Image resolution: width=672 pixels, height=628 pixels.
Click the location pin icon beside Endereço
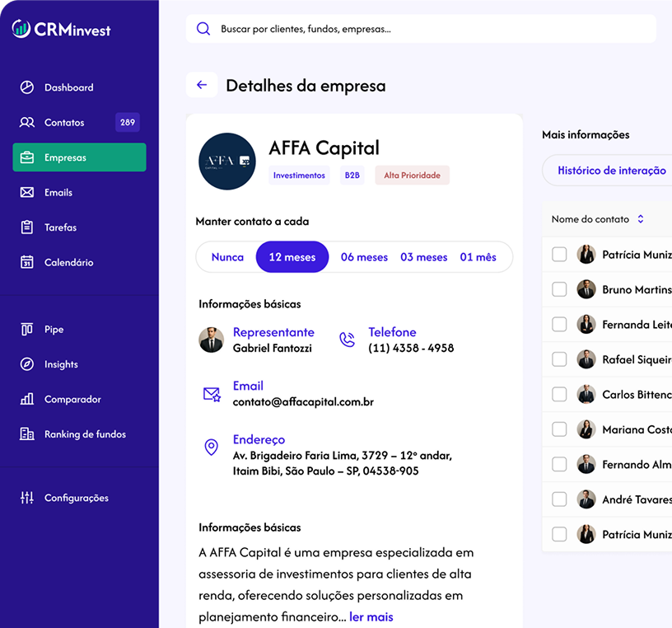(211, 448)
